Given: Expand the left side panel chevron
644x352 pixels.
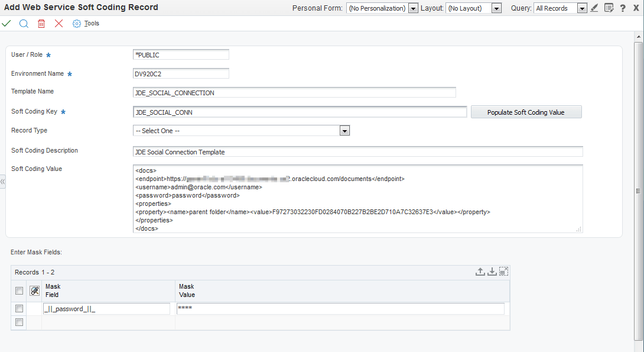Looking at the screenshot, I should tap(2, 182).
